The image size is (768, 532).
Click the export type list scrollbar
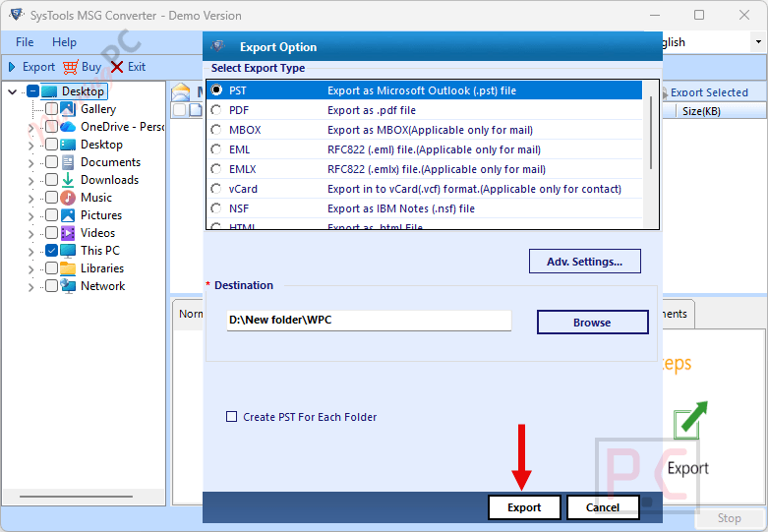point(651,133)
